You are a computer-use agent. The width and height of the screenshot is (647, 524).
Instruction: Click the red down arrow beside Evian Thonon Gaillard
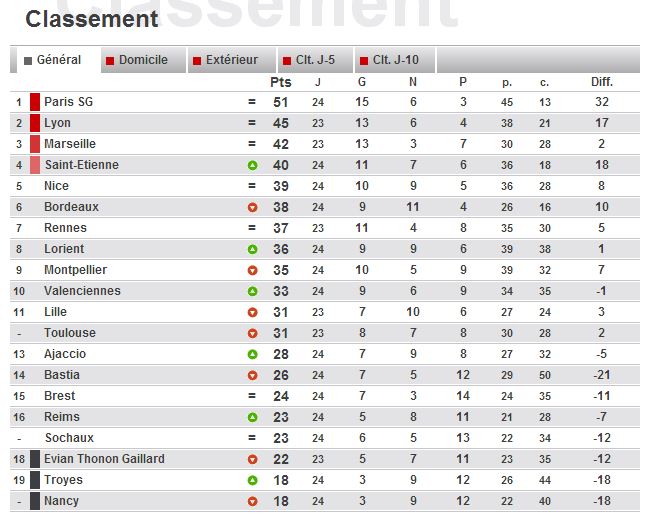(253, 459)
